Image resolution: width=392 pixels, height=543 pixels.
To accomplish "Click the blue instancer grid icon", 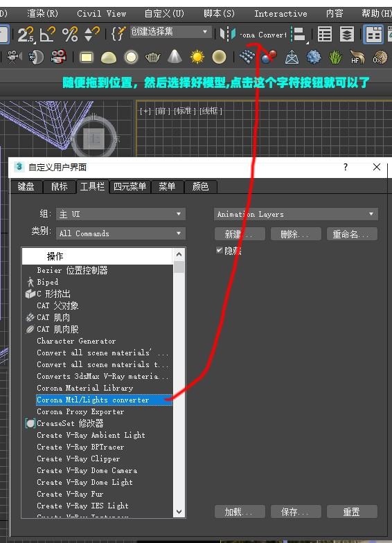I will 247,57.
